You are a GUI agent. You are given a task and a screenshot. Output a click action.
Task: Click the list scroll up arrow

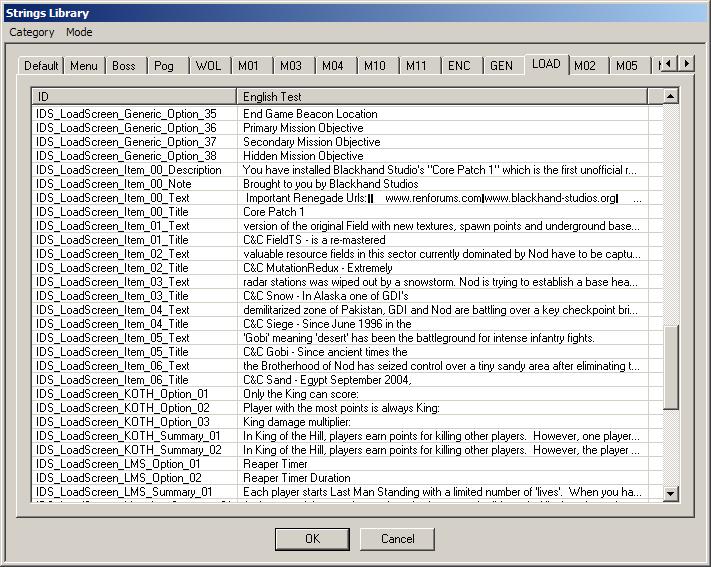(670, 96)
